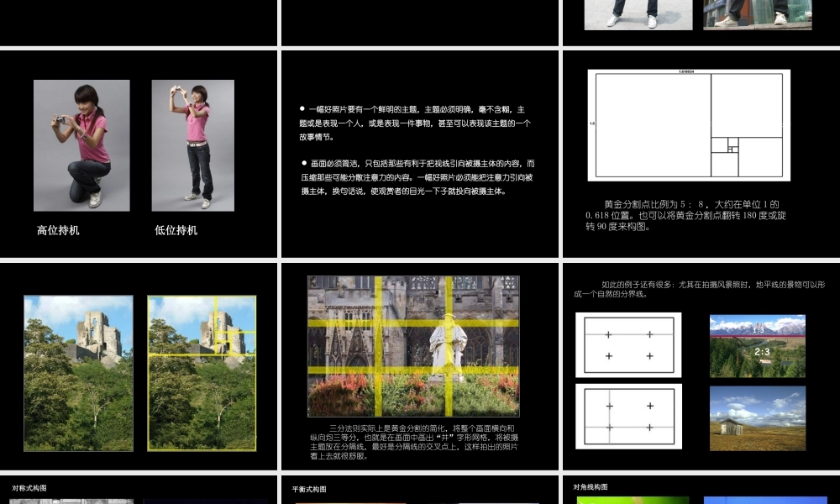Click the 黄金分割点比例 description text

pos(685,215)
